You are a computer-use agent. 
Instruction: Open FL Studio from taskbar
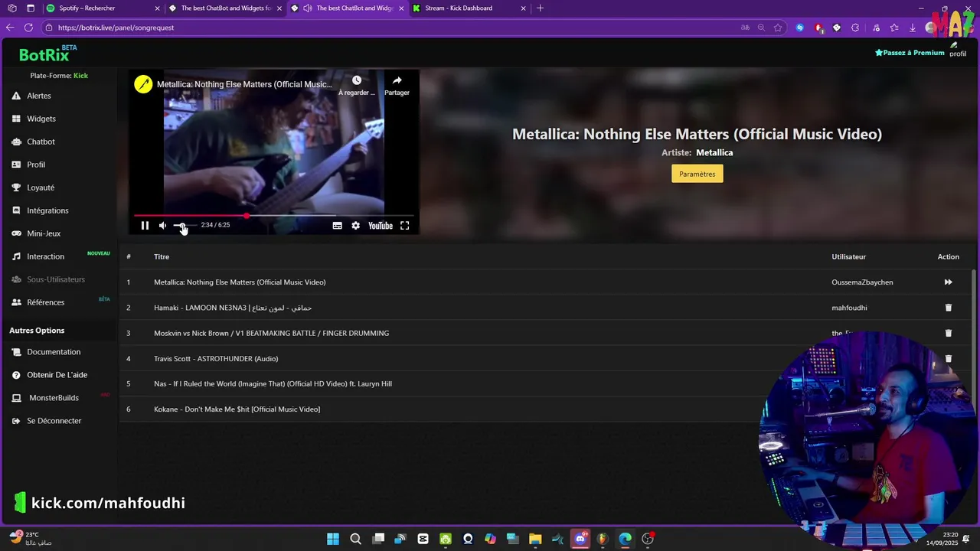coord(603,539)
